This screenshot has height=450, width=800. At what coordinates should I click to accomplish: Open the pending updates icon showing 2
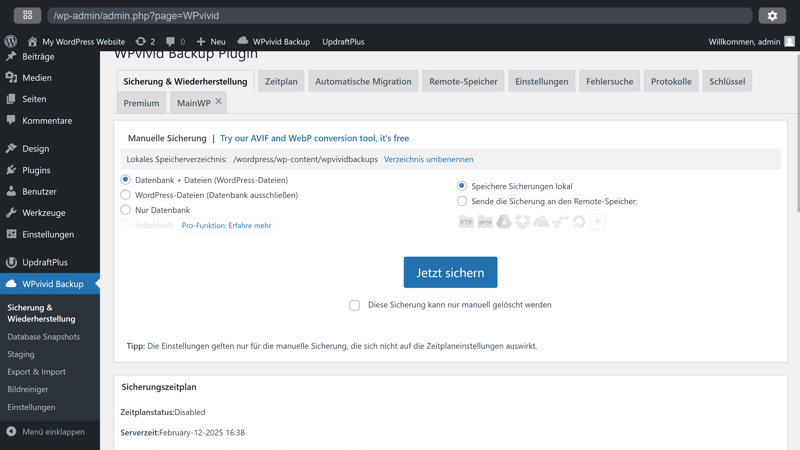tap(145, 42)
